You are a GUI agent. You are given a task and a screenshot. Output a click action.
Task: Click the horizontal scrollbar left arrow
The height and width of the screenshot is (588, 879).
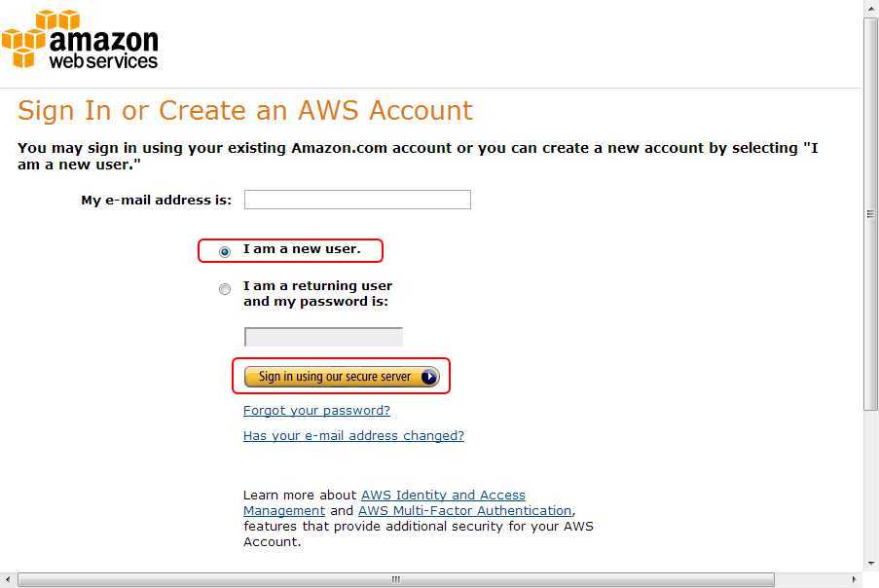pos(7,579)
